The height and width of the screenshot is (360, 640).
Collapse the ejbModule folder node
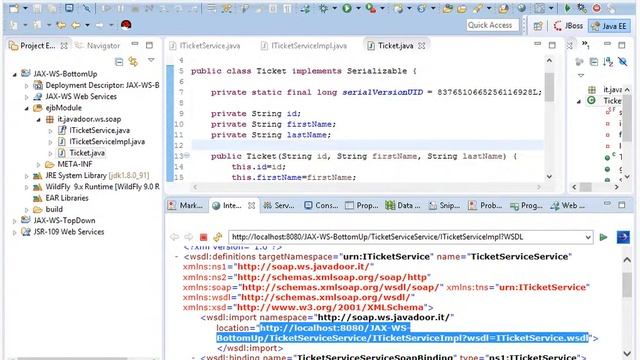tap(27, 108)
